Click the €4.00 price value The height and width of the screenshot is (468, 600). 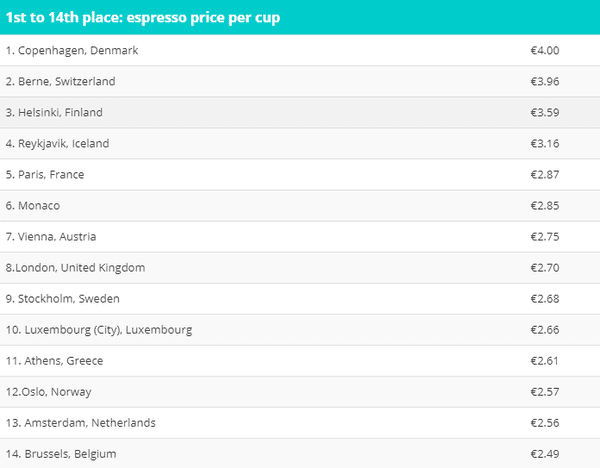(545, 50)
